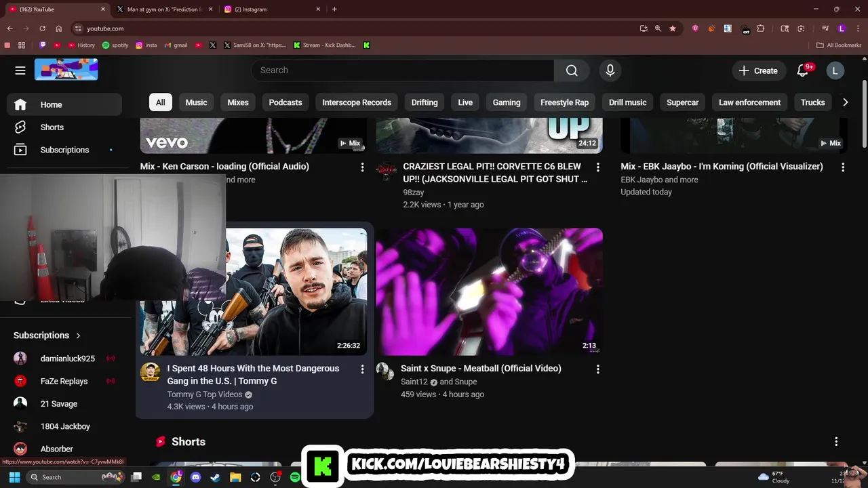Open options menu for Tommy G video
This screenshot has height=488, width=868.
pos(362,369)
